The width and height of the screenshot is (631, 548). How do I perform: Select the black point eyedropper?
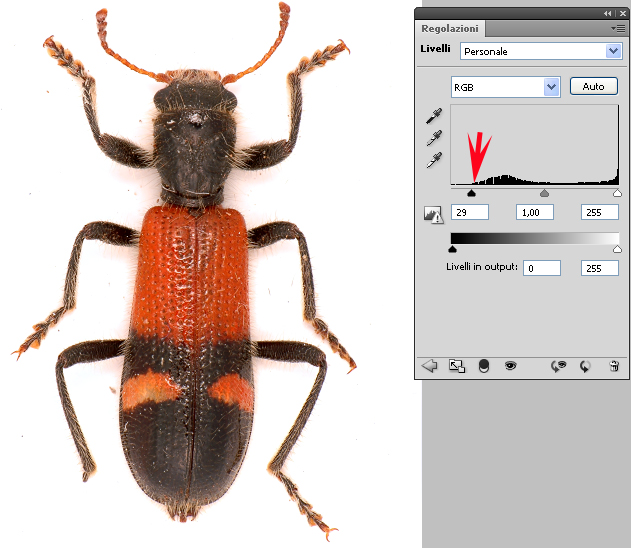(x=434, y=117)
